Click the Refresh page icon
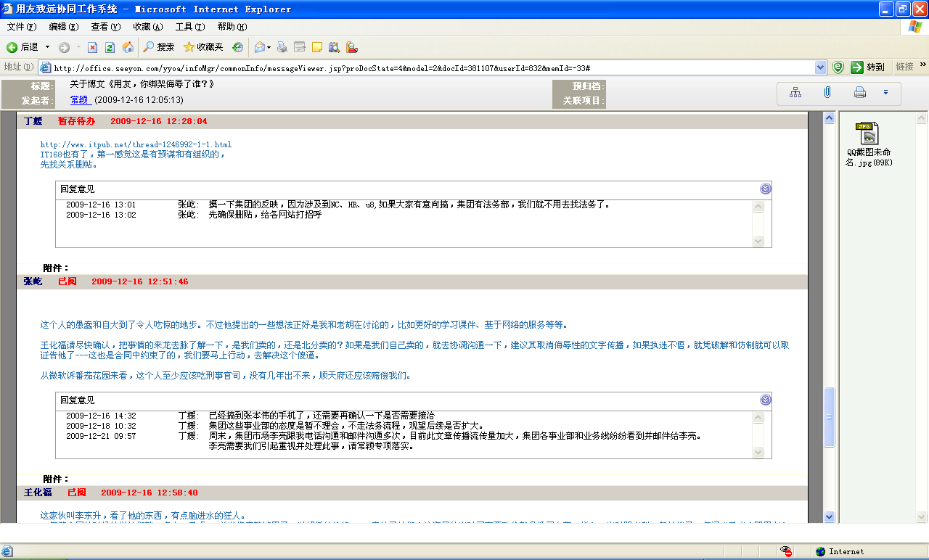The image size is (929, 560). (110, 47)
